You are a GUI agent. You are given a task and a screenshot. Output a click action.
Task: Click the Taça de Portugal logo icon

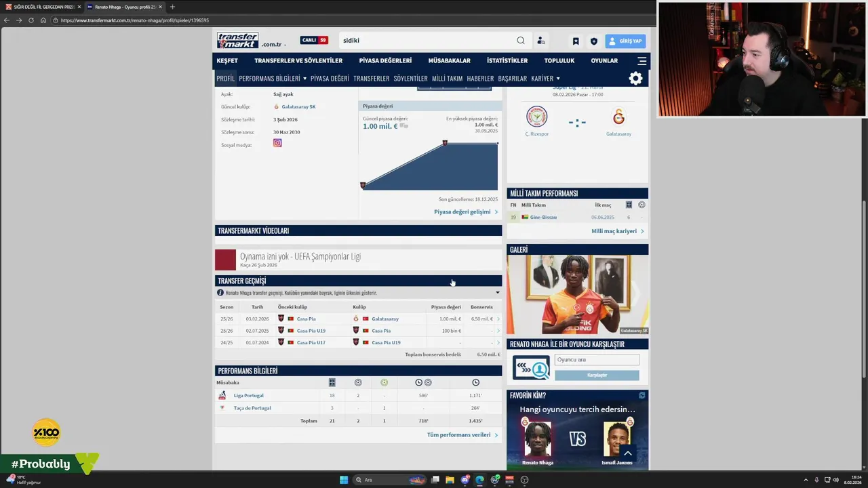coord(222,408)
